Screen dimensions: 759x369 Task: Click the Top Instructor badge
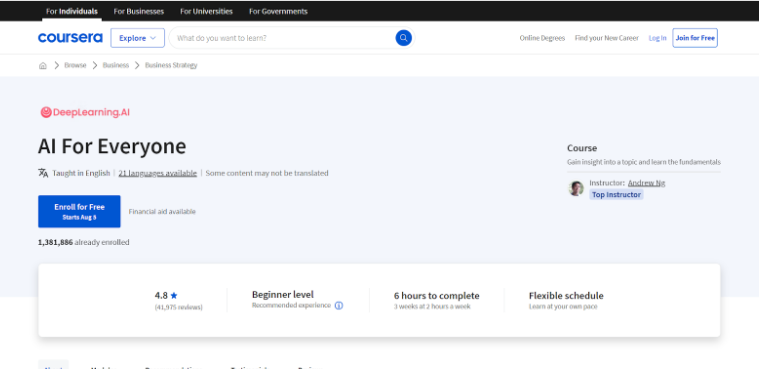pos(616,195)
